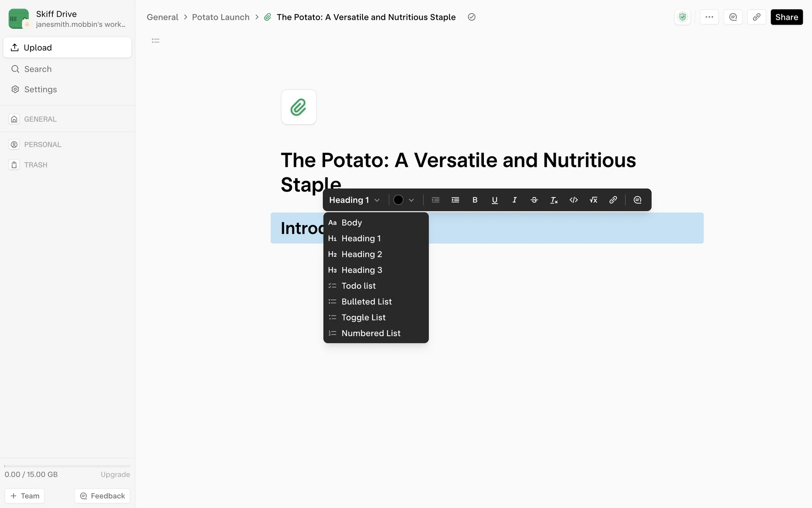Apply underline formatting
The image size is (812, 508).
pyautogui.click(x=494, y=200)
